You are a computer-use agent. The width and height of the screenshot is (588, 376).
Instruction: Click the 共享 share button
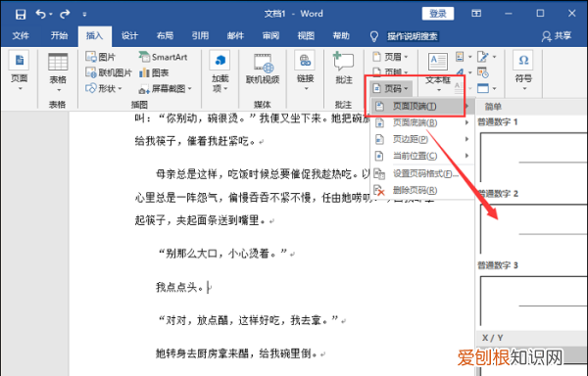557,36
